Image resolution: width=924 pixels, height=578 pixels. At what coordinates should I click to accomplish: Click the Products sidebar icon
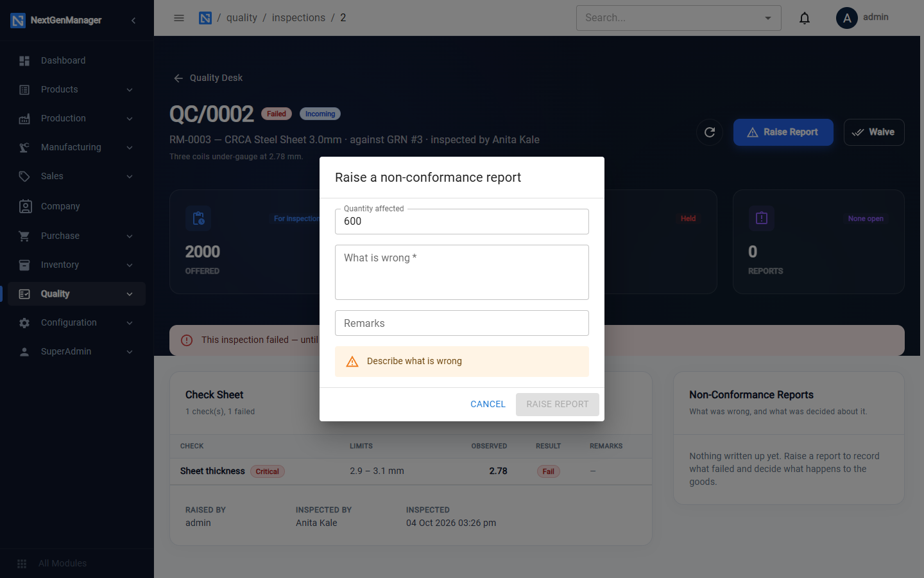[24, 90]
